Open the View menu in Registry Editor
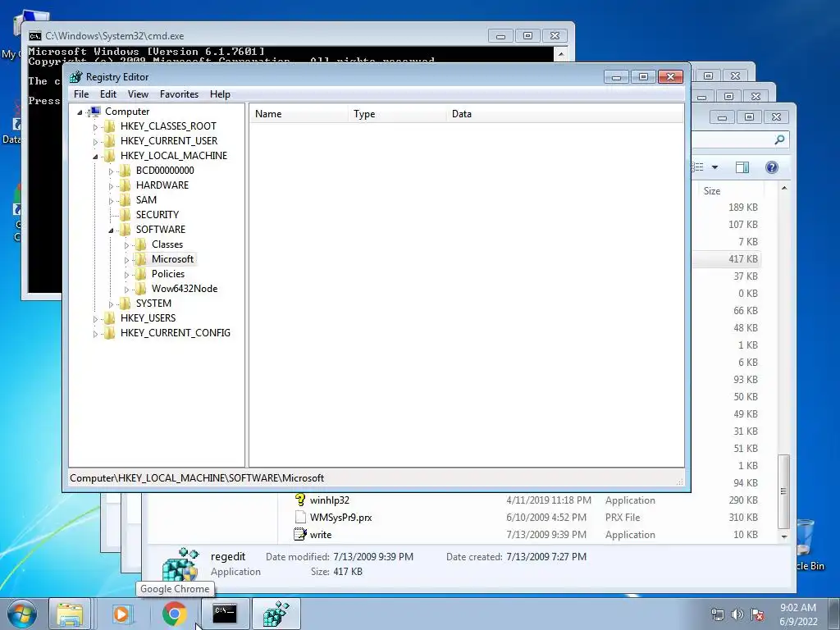 [138, 94]
